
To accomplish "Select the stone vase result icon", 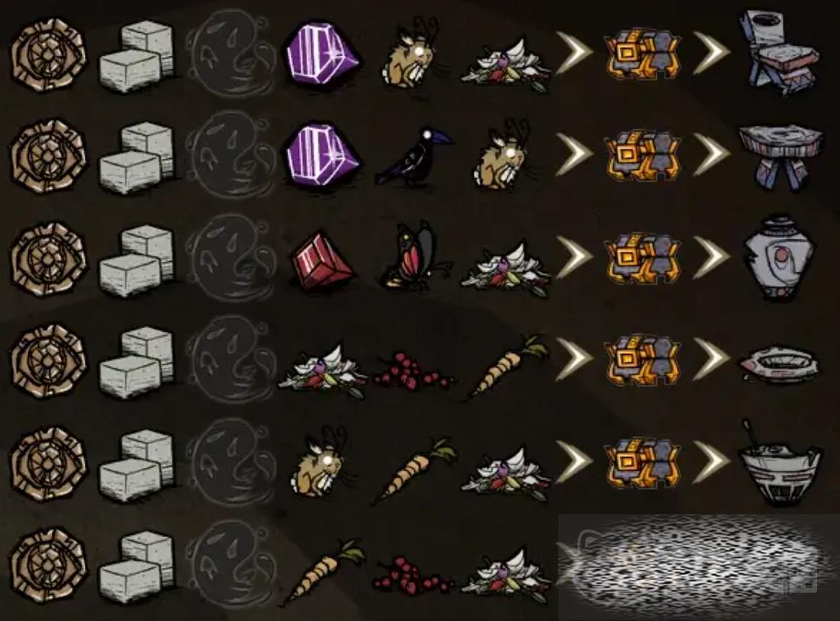I will coord(780,256).
